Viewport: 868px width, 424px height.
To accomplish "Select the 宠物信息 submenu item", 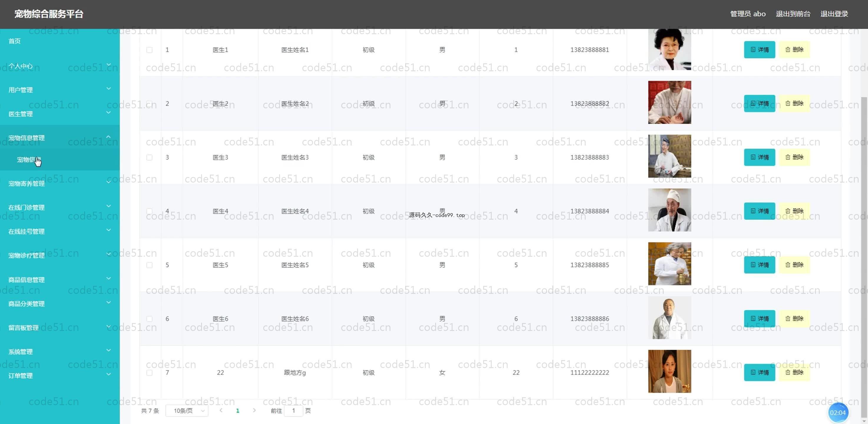I will 60,159.
